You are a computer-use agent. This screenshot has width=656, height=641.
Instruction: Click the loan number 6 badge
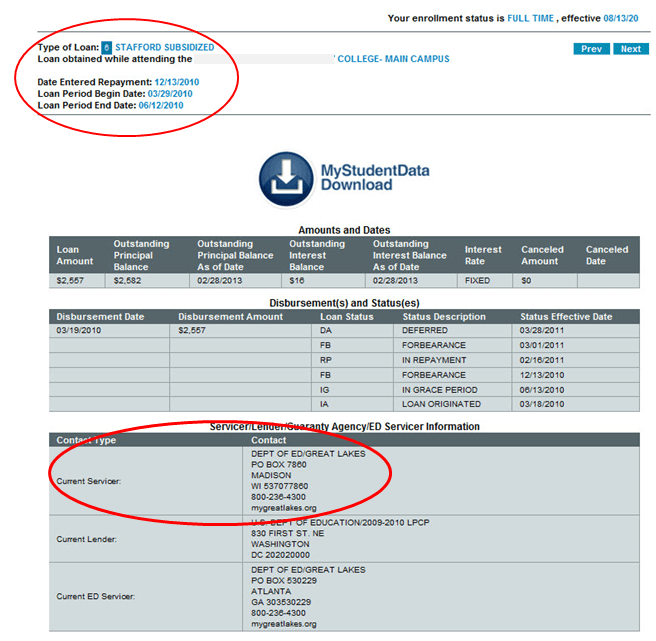(107, 48)
